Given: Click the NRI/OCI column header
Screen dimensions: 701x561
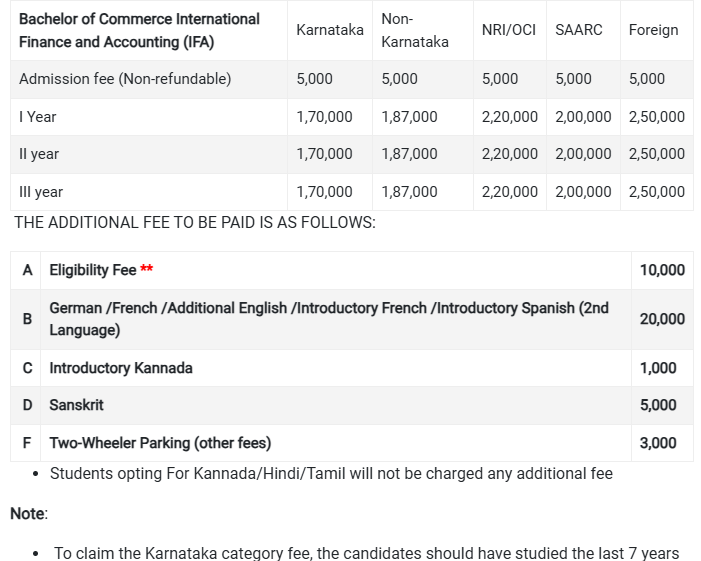Looking at the screenshot, I should pos(509,30).
